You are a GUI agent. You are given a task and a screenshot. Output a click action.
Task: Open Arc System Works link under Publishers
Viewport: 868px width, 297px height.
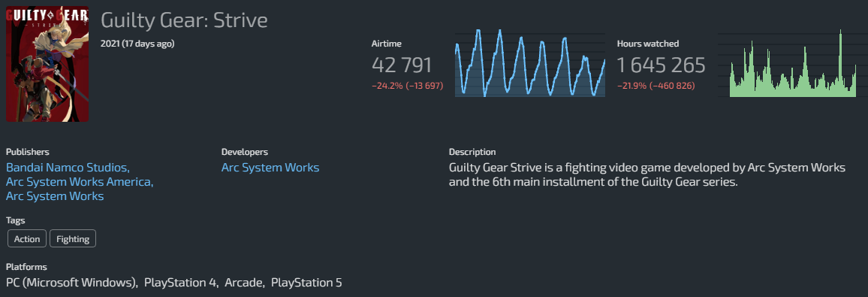[55, 196]
